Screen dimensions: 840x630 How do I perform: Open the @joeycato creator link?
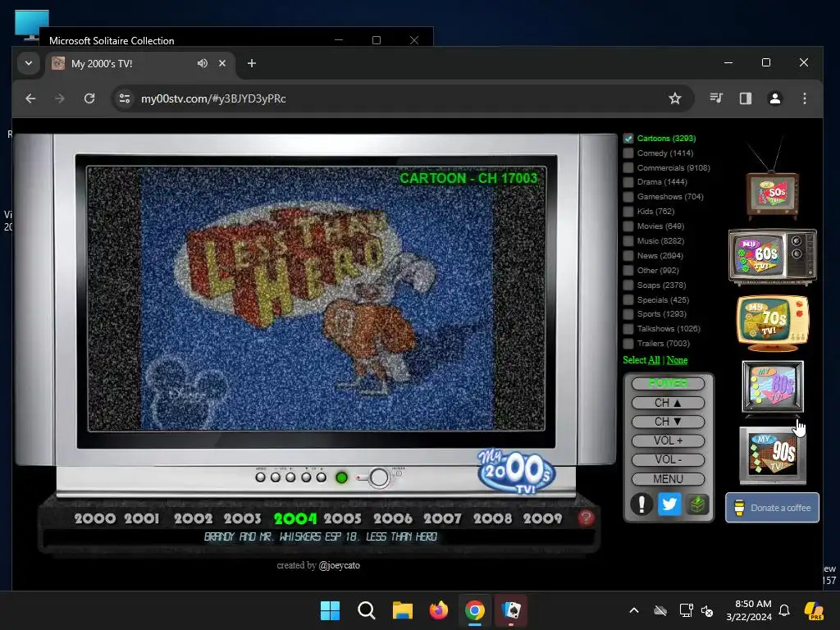pyautogui.click(x=339, y=565)
